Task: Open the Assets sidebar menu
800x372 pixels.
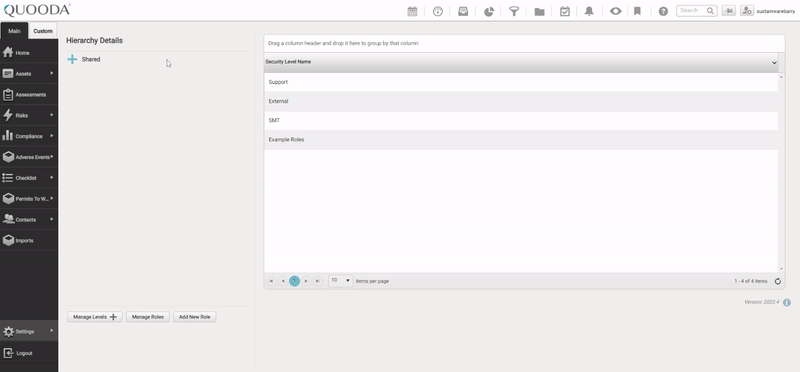Action: (29, 73)
